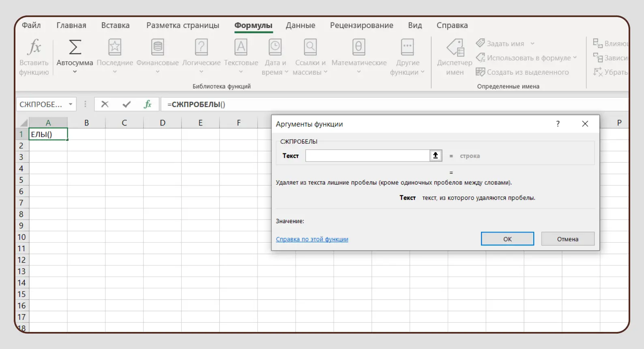
Task: Switch to the Рецензирование tab
Action: [362, 25]
